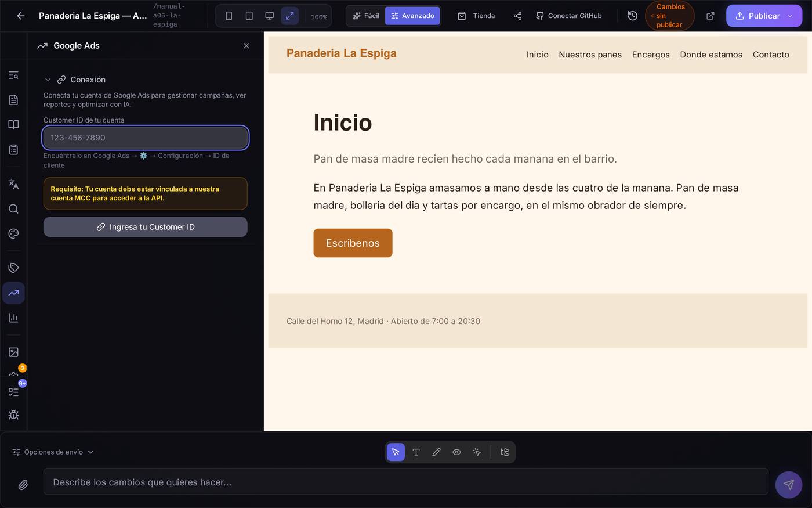Image resolution: width=812 pixels, height=508 pixels.
Task: Click the share icon in top bar
Action: click(517, 16)
